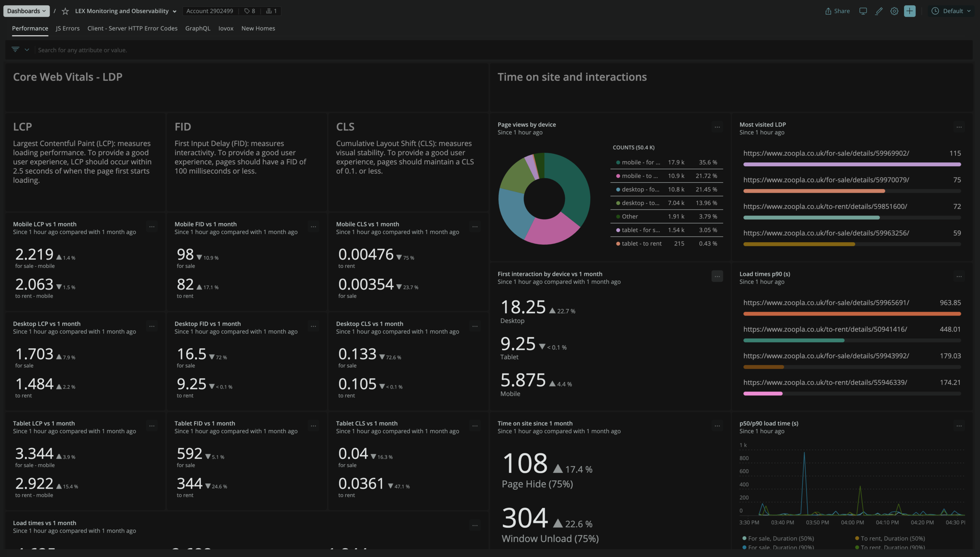Click the tags icon showing 8
980x557 pixels.
tap(250, 11)
